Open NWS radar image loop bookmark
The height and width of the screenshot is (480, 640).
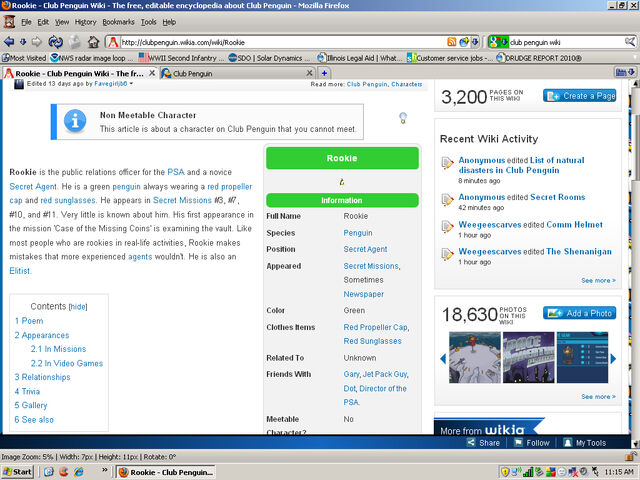[x=91, y=58]
